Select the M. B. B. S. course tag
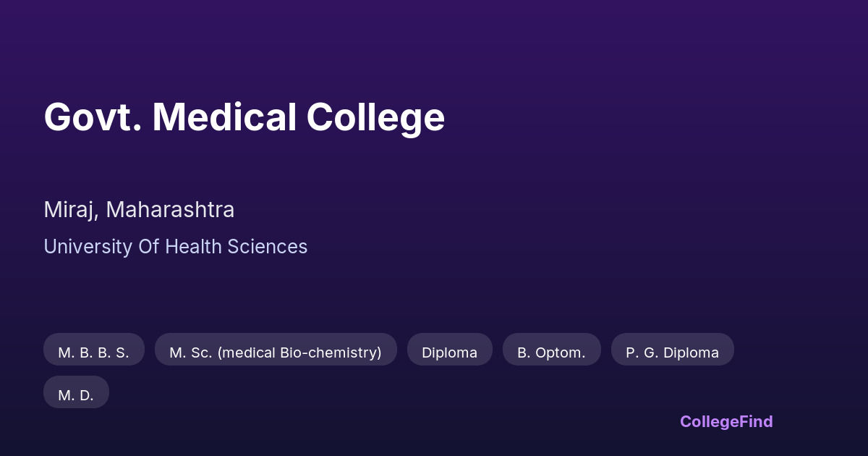The image size is (868, 456). pos(94,352)
